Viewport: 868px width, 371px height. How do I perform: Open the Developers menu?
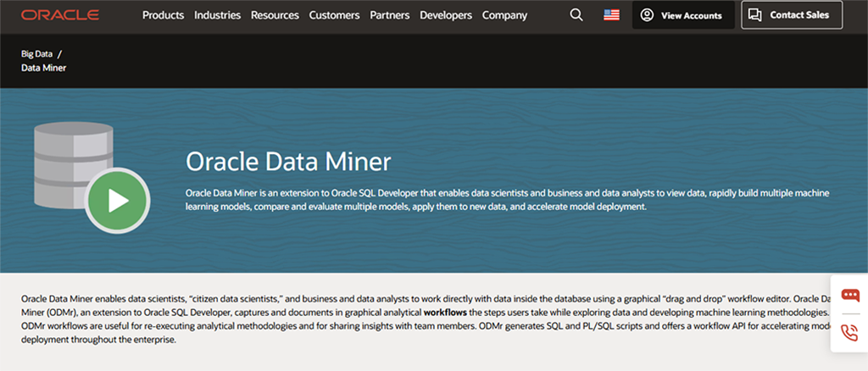click(x=446, y=15)
